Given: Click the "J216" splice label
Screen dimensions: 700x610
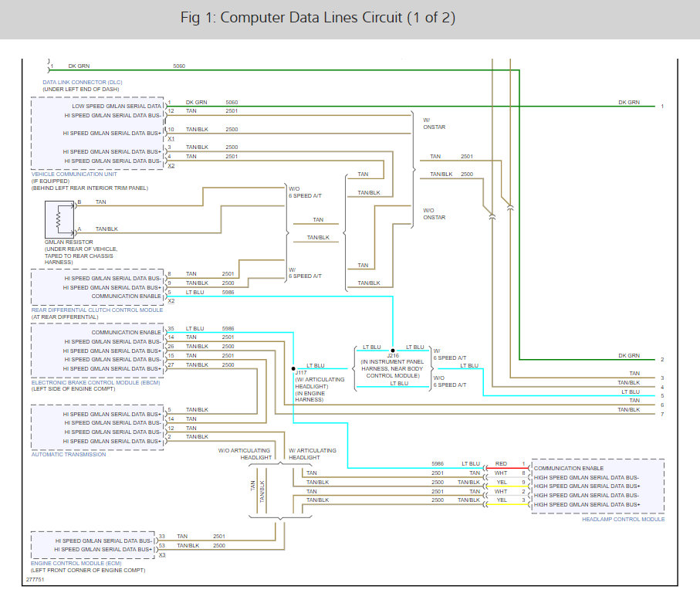Looking at the screenshot, I should click(x=393, y=356).
